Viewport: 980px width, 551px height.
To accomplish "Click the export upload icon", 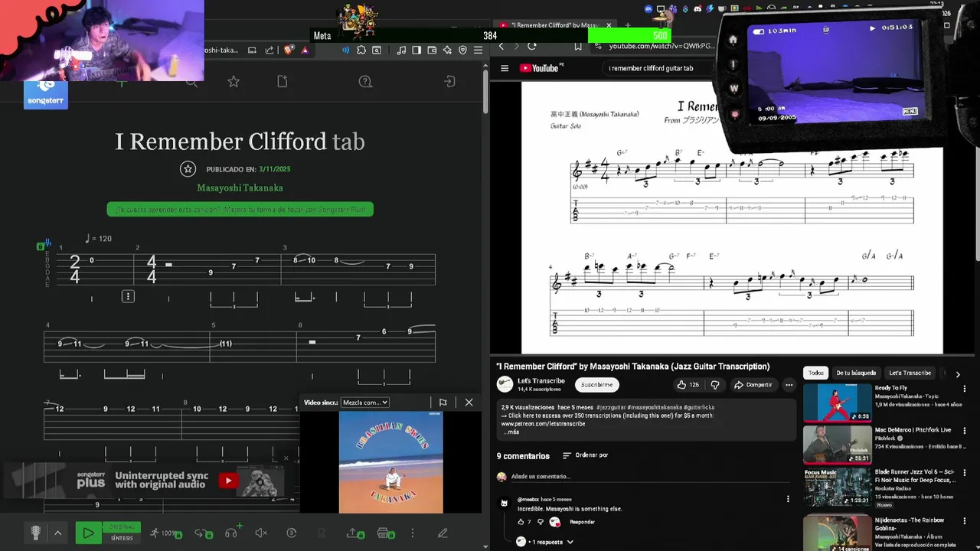I will (354, 533).
